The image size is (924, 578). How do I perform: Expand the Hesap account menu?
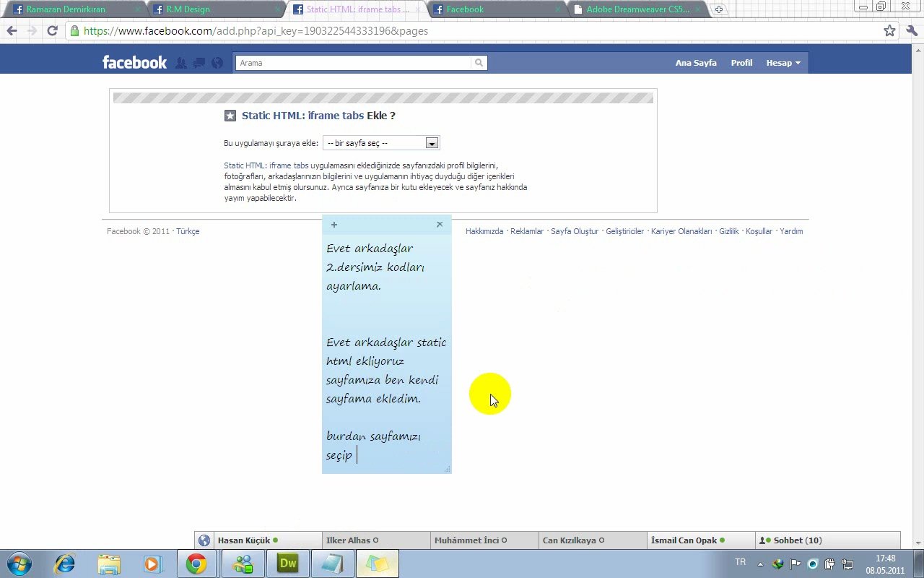(x=783, y=63)
